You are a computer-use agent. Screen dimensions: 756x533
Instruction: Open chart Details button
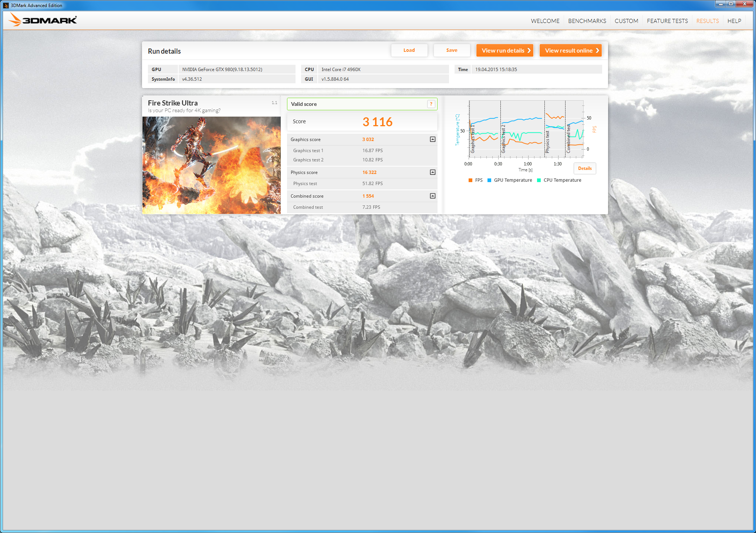pos(584,168)
